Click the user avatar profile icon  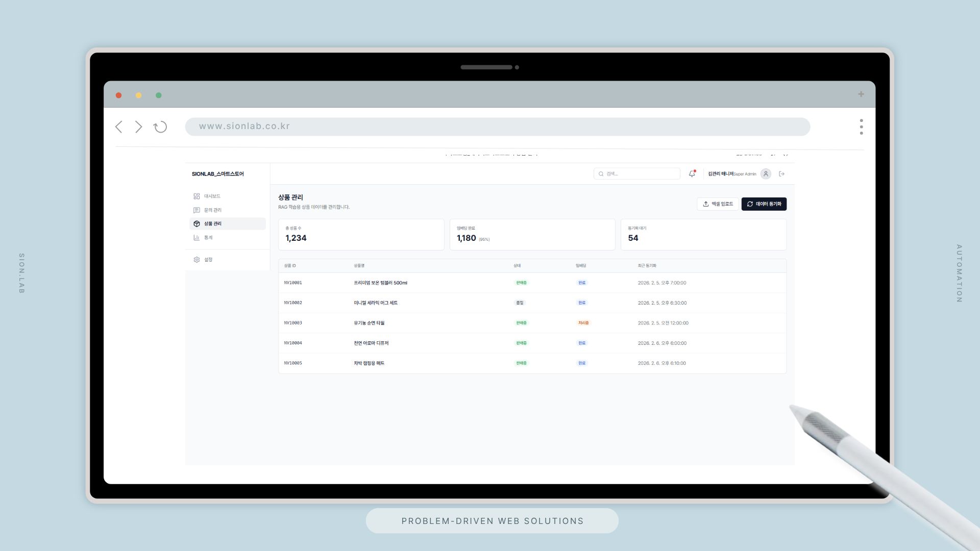pyautogui.click(x=766, y=174)
